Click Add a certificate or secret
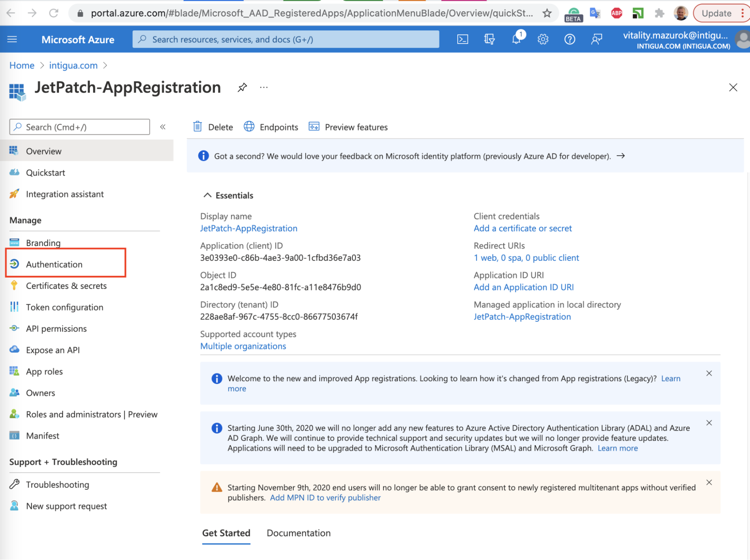Screen dimensions: 750x560 click(522, 228)
